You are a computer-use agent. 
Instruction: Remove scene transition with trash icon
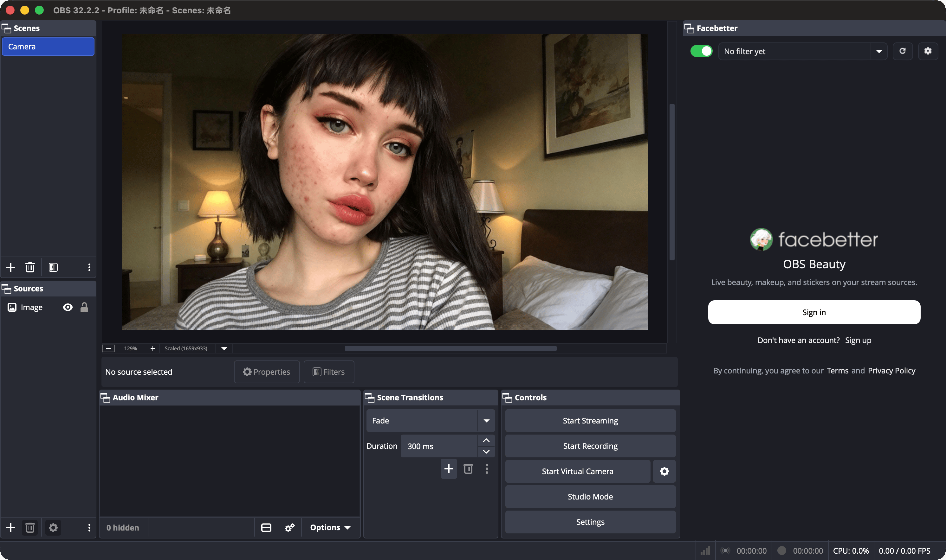click(x=468, y=469)
